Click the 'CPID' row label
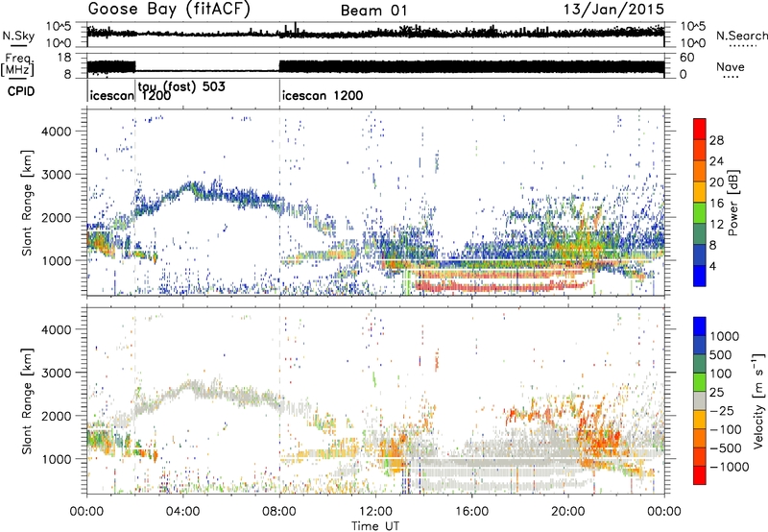Viewport: 768px width, 532px height. tap(21, 91)
